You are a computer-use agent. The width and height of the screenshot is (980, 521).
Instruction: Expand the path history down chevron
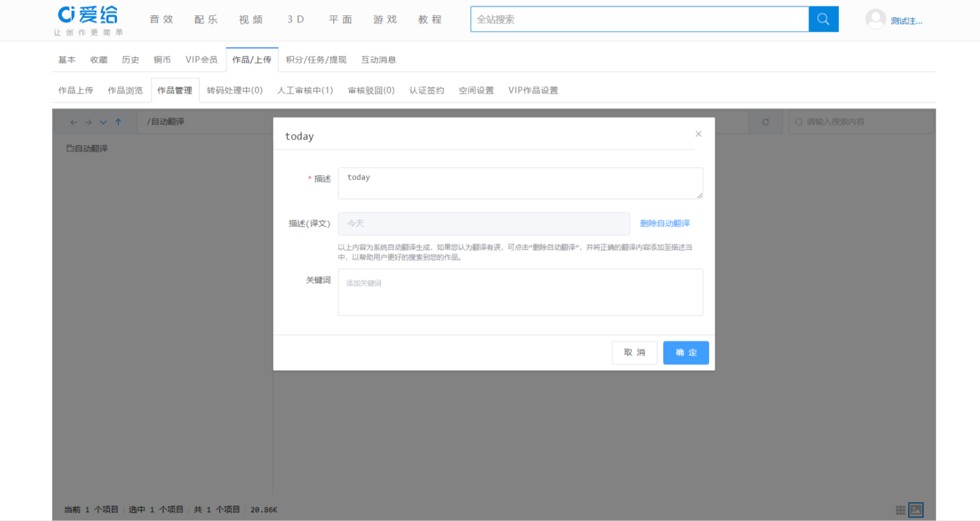click(103, 122)
